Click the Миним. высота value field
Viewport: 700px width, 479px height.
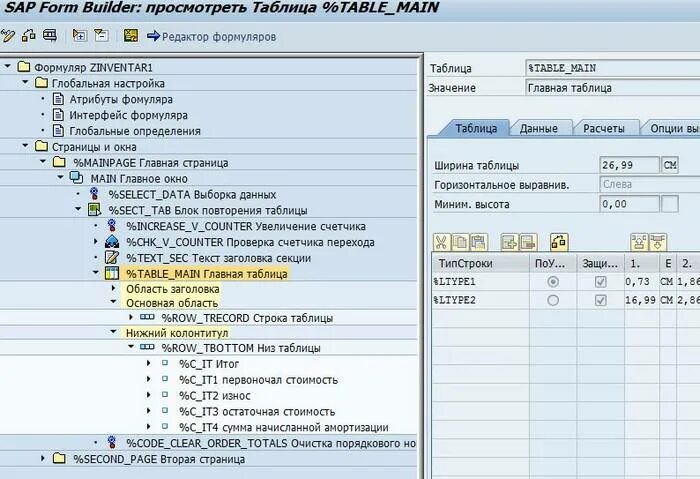tap(629, 204)
